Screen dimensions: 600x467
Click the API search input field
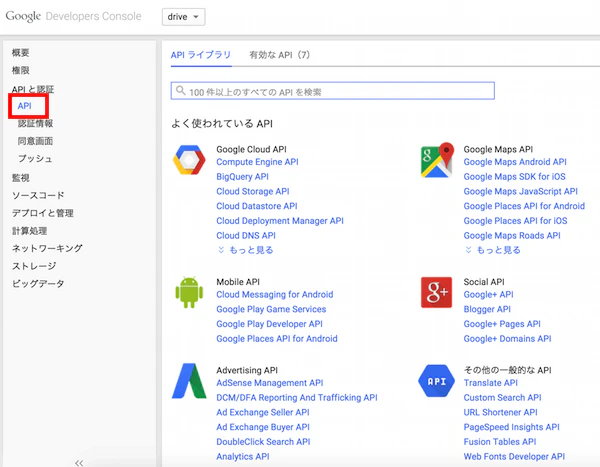(x=333, y=91)
